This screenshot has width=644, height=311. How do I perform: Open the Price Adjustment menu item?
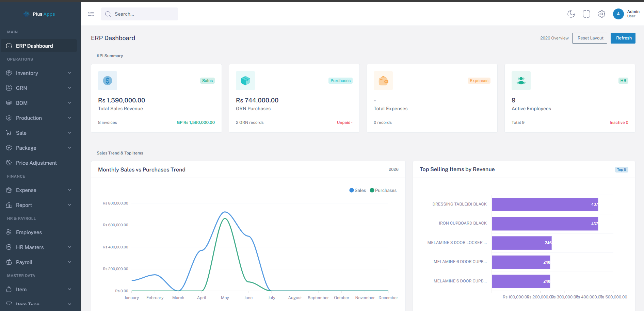39,163
